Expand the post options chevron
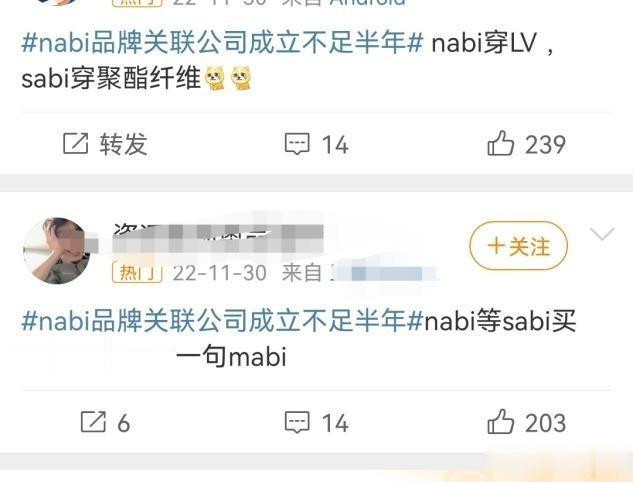The width and height of the screenshot is (633, 482). pos(602,234)
